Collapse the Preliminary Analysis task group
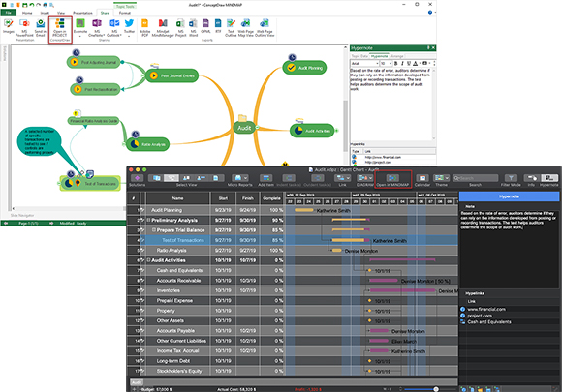The width and height of the screenshot is (562, 392). 148,220
